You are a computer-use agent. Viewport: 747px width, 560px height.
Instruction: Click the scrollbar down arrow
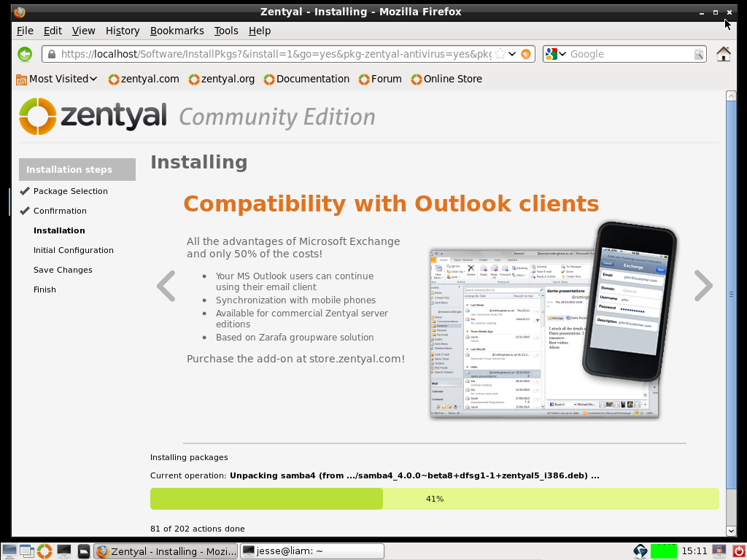coord(731,531)
